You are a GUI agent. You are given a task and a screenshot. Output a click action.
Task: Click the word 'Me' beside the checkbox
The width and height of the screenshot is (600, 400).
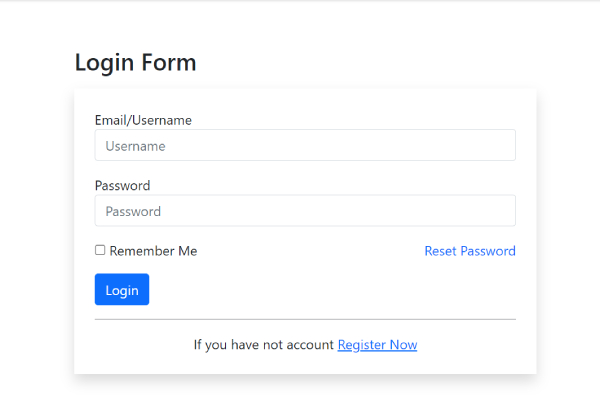[x=188, y=251]
